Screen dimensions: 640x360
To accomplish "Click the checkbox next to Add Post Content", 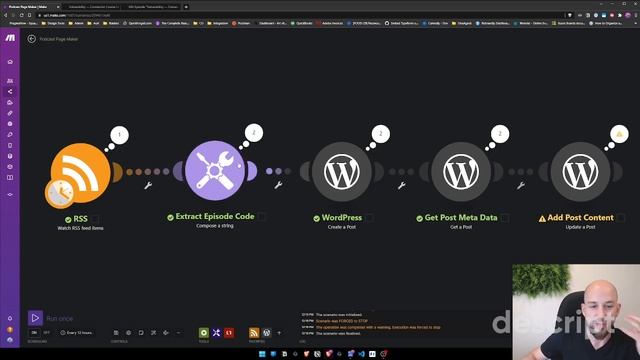I will [x=621, y=218].
